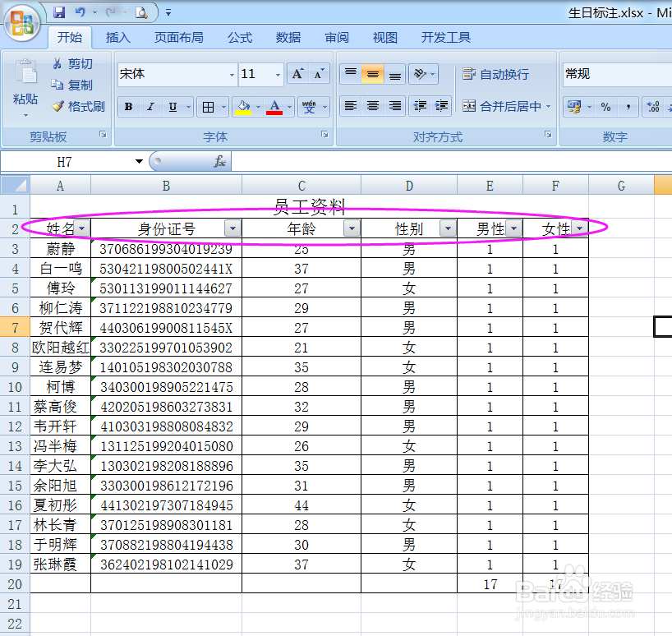Cut selection with the 剪切 scissors
Image resolution: width=672 pixels, height=636 pixels.
click(x=72, y=64)
